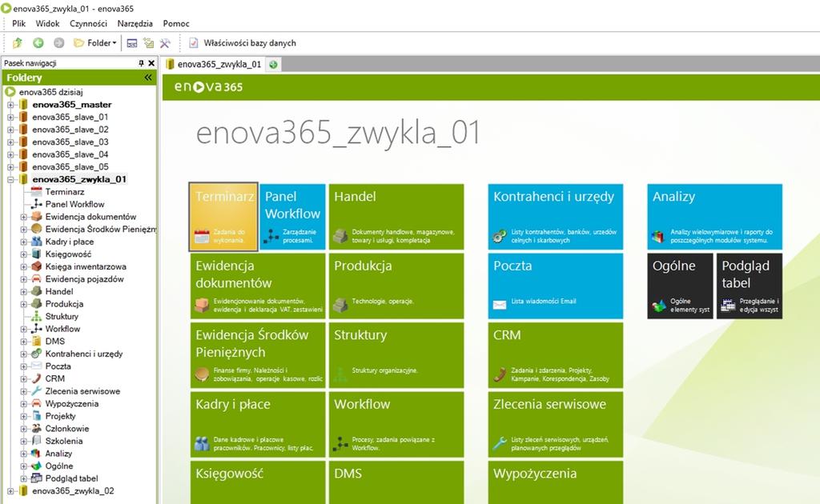Expand enova365_master node

tap(10, 105)
